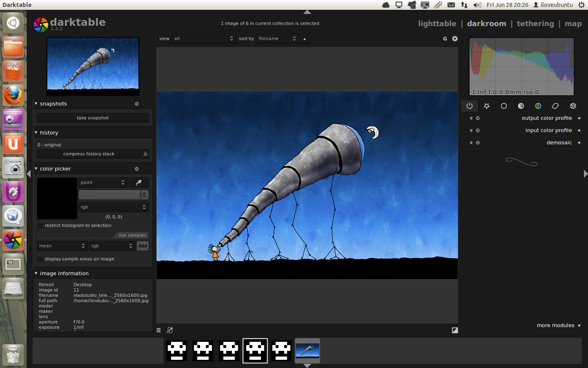Open color picker rgb model dropdown
588x368 pixels.
pos(114,207)
